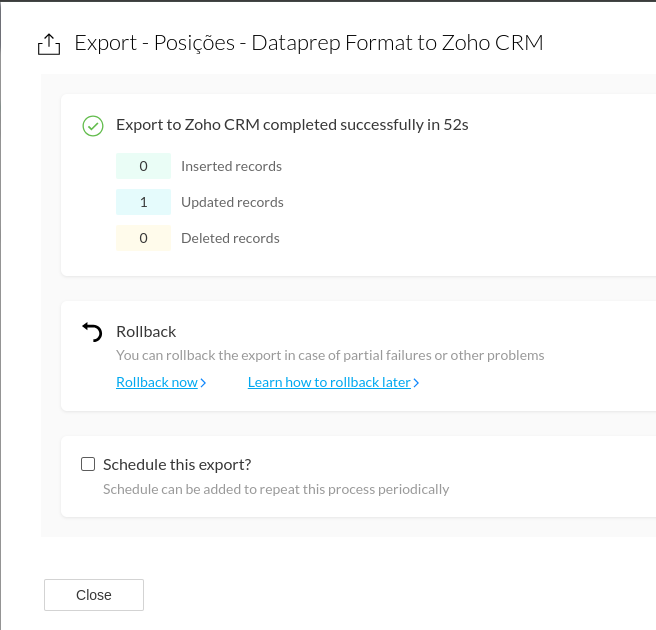Screen dimensions: 656x630
Task: Click the deleted records count badge
Action: tap(144, 238)
